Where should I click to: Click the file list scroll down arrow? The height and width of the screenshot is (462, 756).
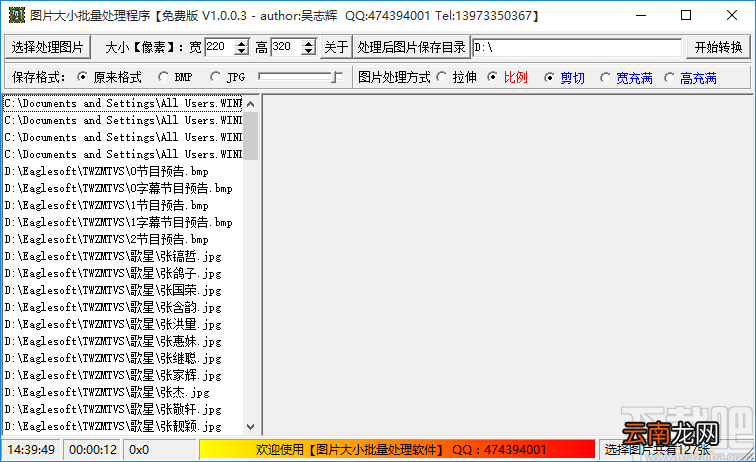coord(250,426)
